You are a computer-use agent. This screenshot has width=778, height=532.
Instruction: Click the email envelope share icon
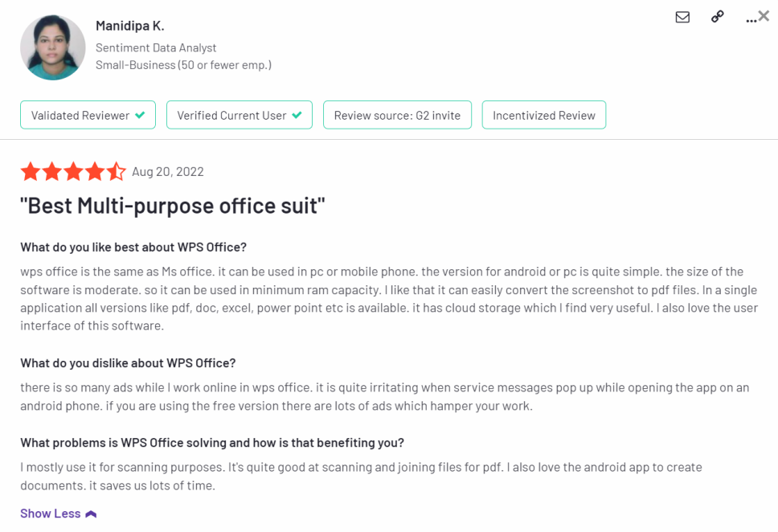(682, 17)
